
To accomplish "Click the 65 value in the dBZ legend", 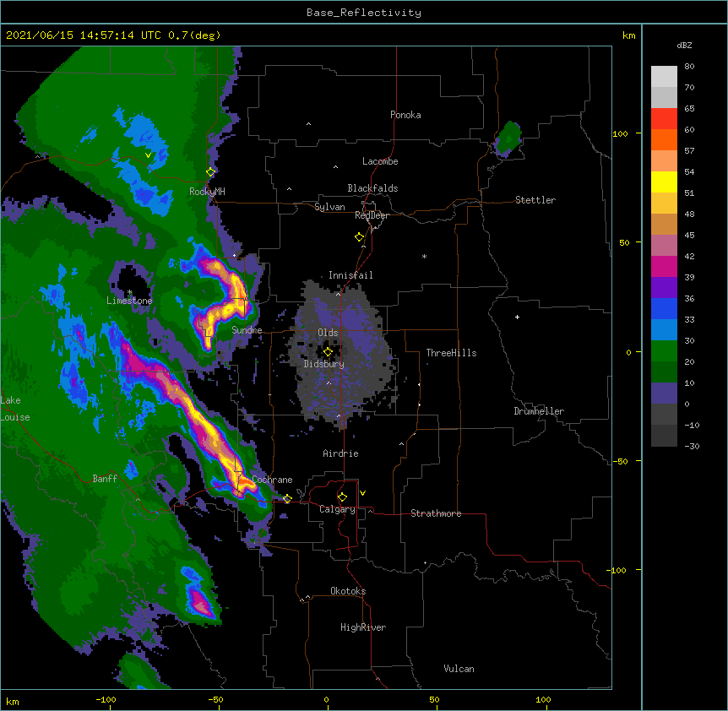I will point(689,108).
